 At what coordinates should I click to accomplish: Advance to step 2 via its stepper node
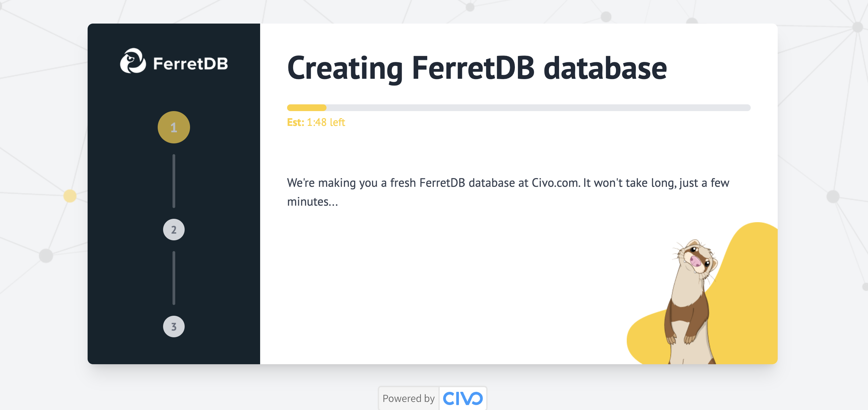coord(174,229)
